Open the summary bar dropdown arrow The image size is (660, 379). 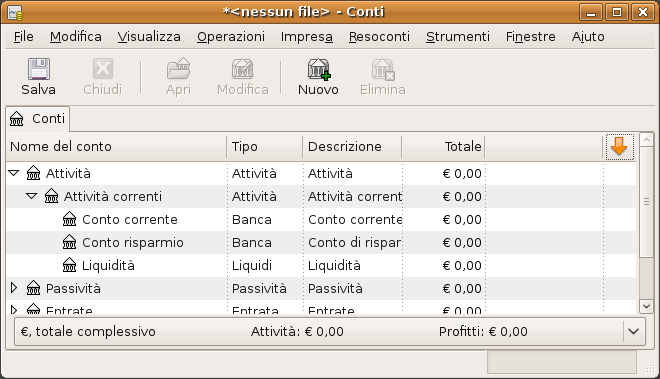click(x=633, y=331)
